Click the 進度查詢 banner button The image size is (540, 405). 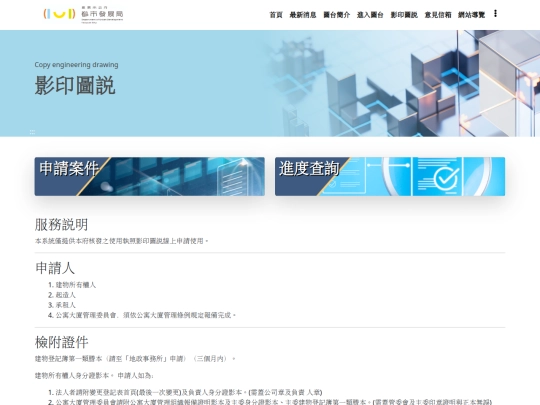tap(390, 177)
